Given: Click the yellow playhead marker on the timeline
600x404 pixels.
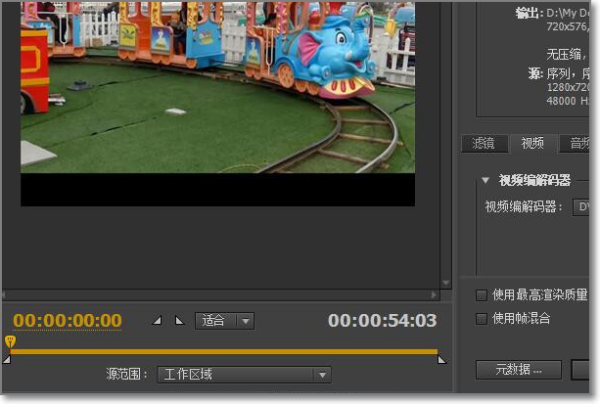Looking at the screenshot, I should coord(10,342).
